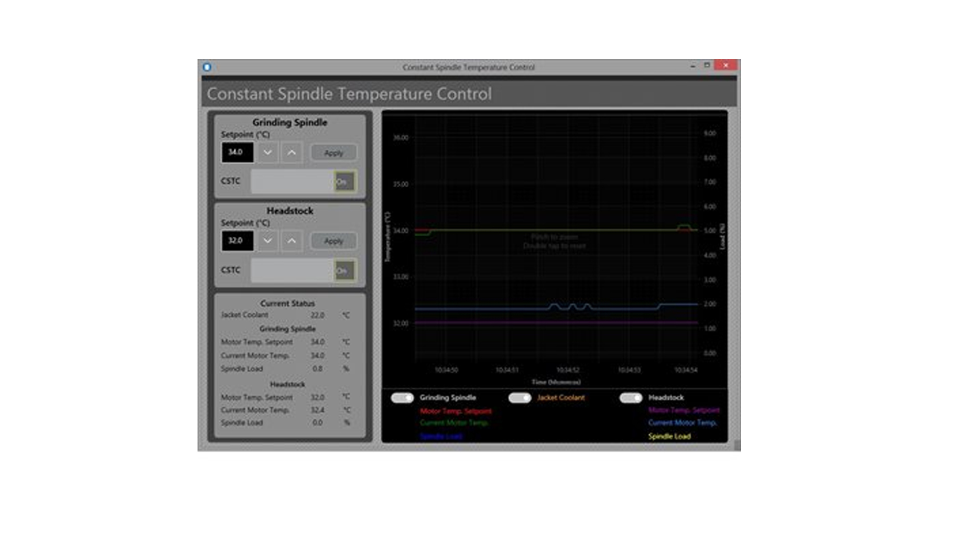Toggle Headstock chart series visibility
Screen dimensions: 980x551
click(x=631, y=398)
